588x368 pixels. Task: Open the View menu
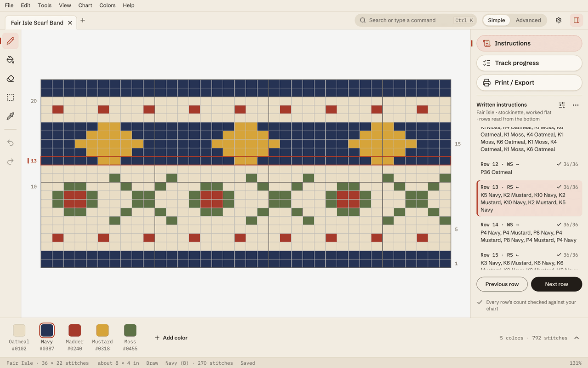[65, 6]
